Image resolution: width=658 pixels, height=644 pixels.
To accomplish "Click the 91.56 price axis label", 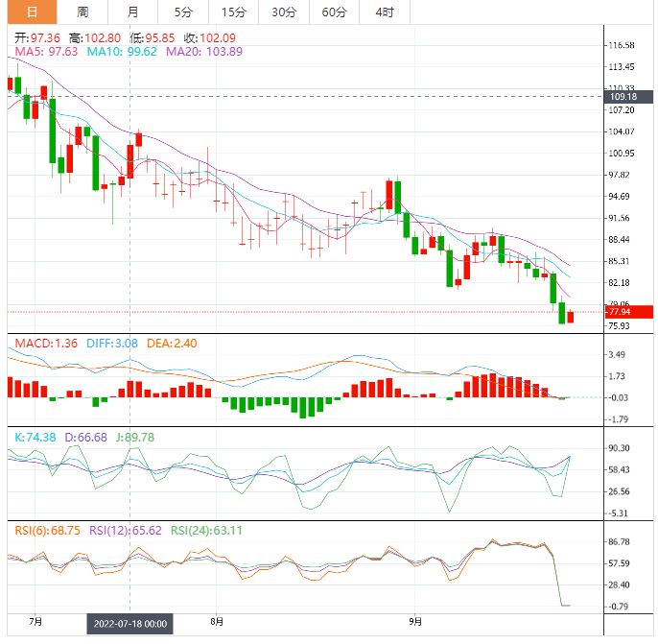I will [619, 218].
